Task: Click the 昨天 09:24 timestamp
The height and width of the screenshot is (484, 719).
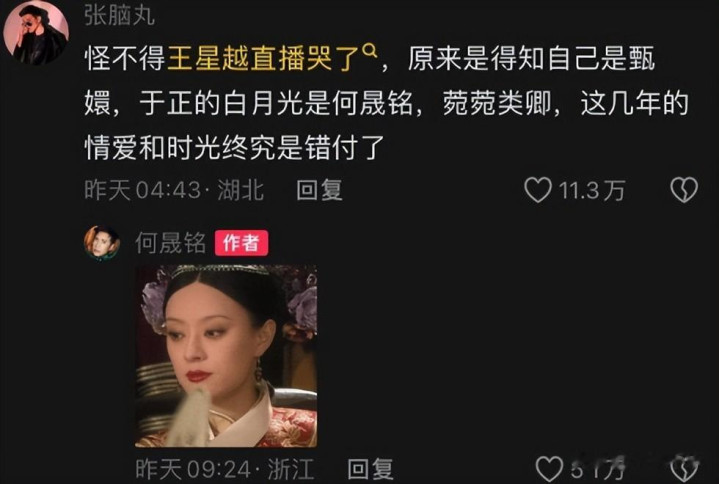Action: (193, 469)
